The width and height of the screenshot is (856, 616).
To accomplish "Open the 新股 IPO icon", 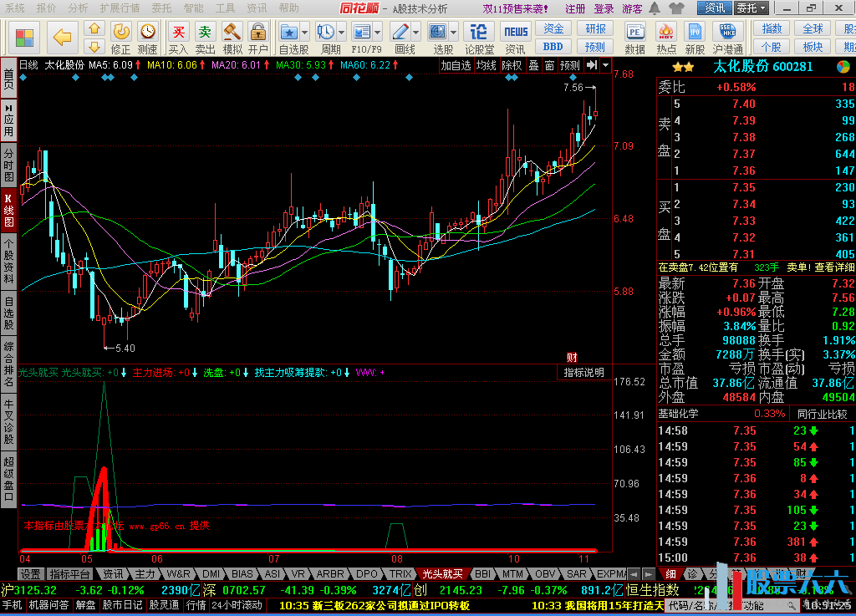I will pyautogui.click(x=695, y=38).
